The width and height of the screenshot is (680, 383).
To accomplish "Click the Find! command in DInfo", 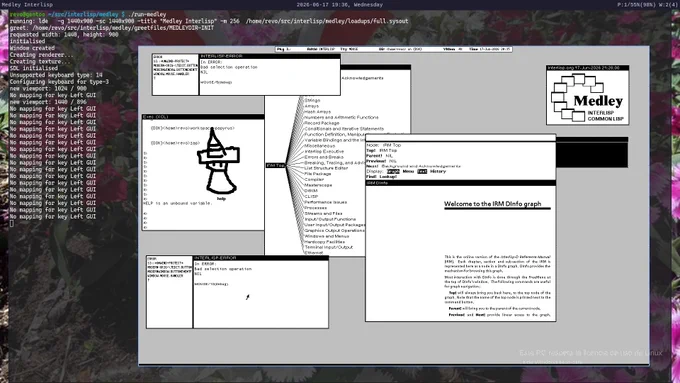I will [x=372, y=177].
